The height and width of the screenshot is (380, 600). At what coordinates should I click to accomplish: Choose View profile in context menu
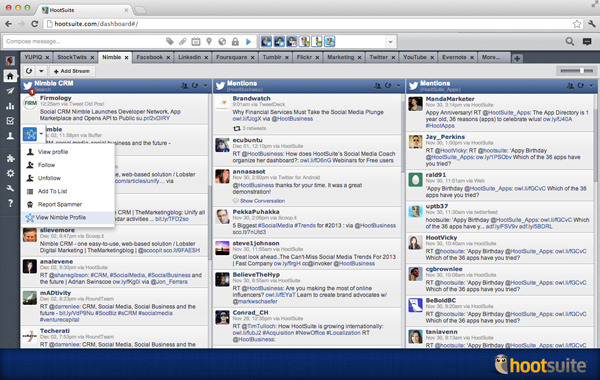click(68, 152)
